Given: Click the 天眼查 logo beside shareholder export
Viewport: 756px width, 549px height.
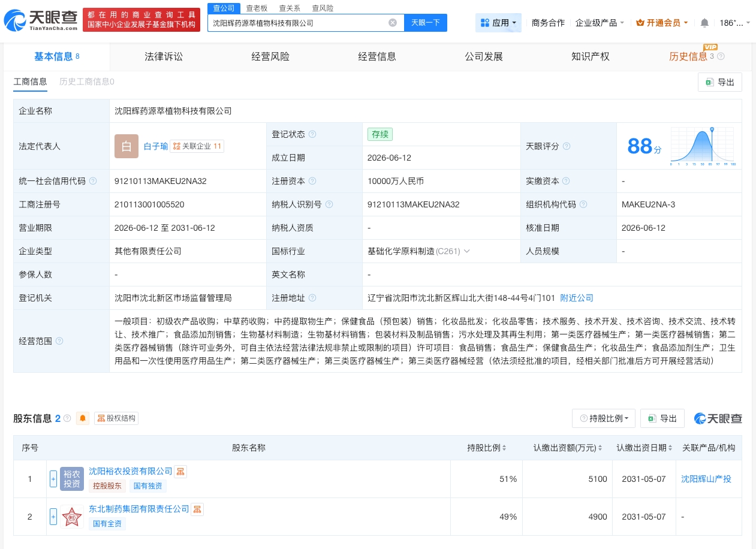Looking at the screenshot, I should [x=718, y=418].
